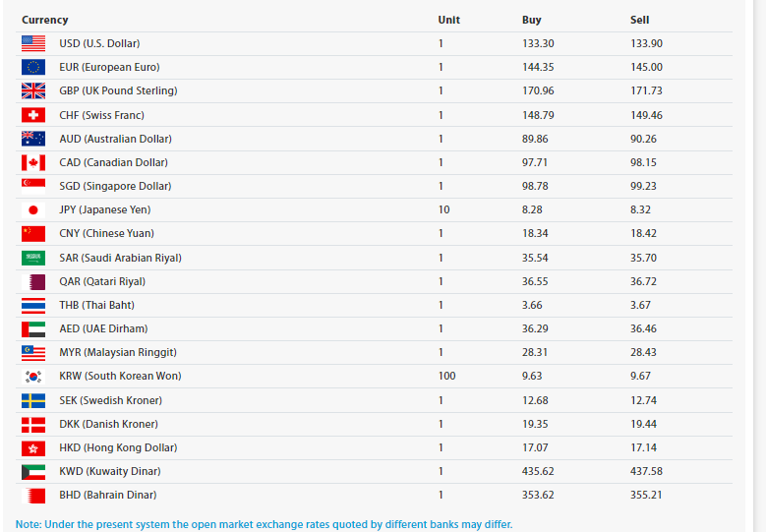Select the USD sell rate 133.90
Viewport: 766px width, 532px height.
(646, 43)
